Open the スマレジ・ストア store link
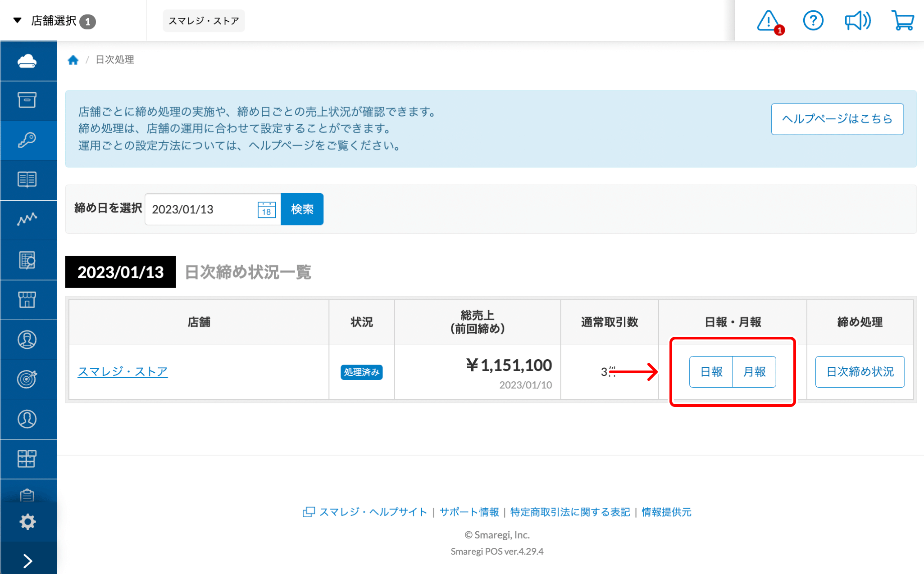Image resolution: width=924 pixels, height=574 pixels. point(123,371)
